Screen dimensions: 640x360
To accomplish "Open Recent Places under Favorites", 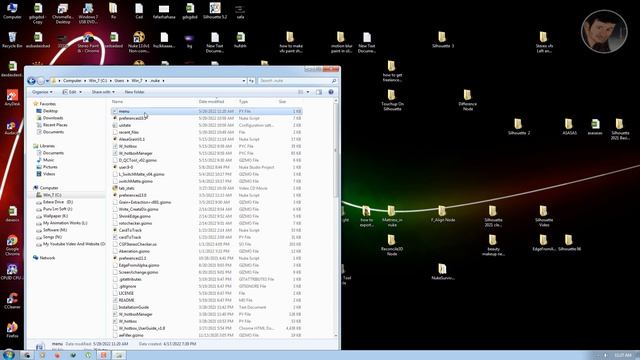I will (55, 125).
